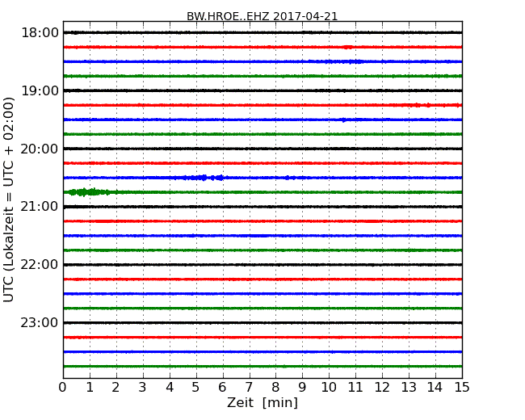Click the green seismic event burst near 20:45
The height and width of the screenshot is (420, 525).
(x=89, y=192)
